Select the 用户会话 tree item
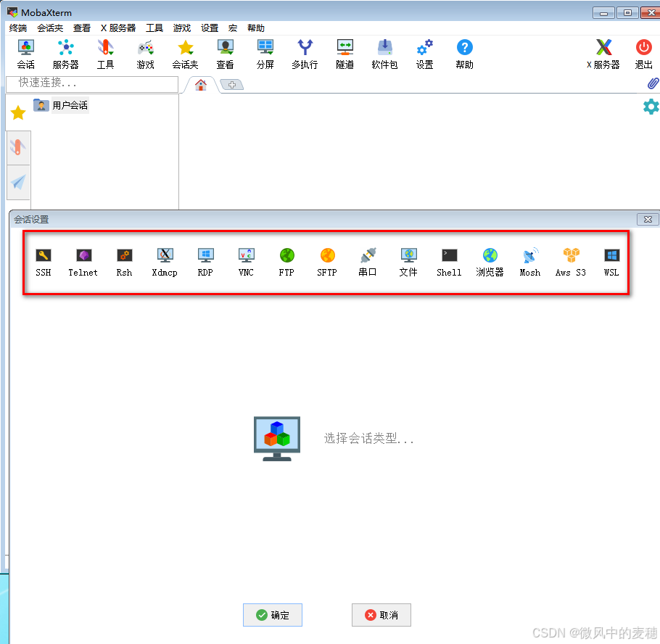The width and height of the screenshot is (660, 644). (61, 105)
